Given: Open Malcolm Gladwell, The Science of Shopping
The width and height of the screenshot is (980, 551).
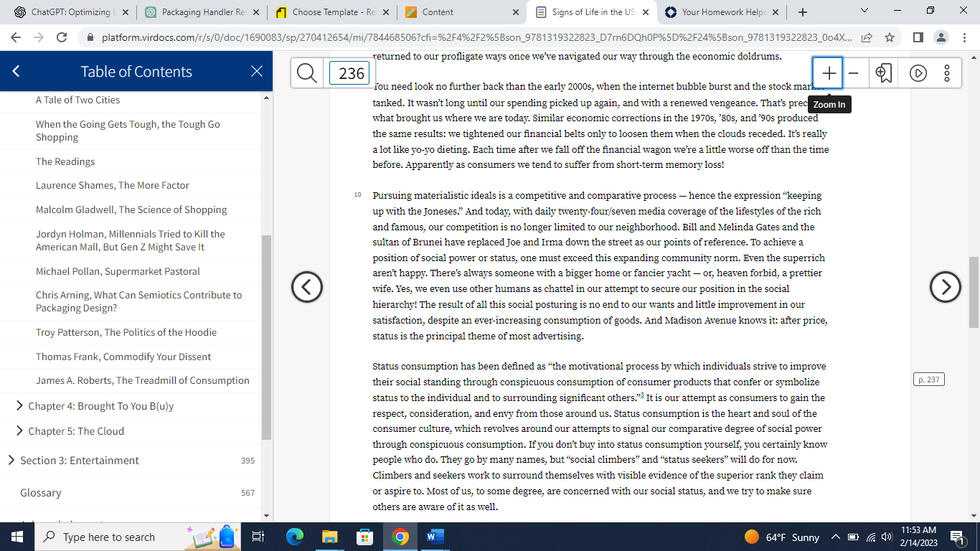Looking at the screenshot, I should (x=131, y=209).
